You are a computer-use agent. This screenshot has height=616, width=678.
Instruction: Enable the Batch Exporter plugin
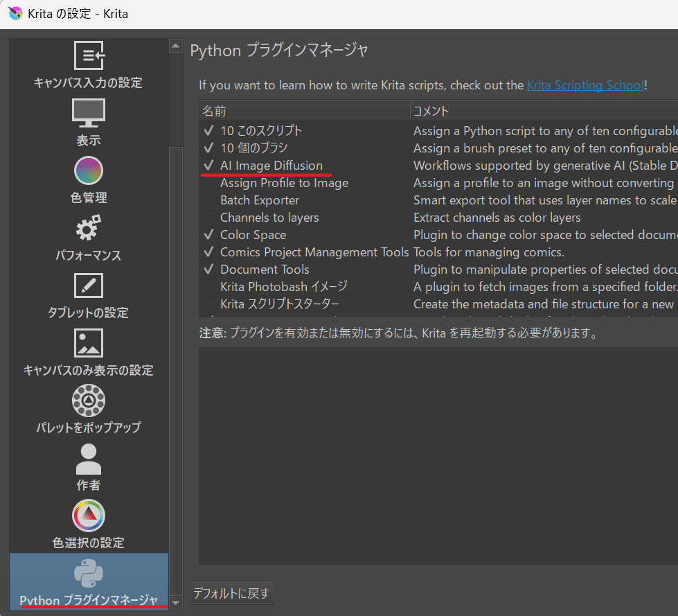pyautogui.click(x=209, y=200)
